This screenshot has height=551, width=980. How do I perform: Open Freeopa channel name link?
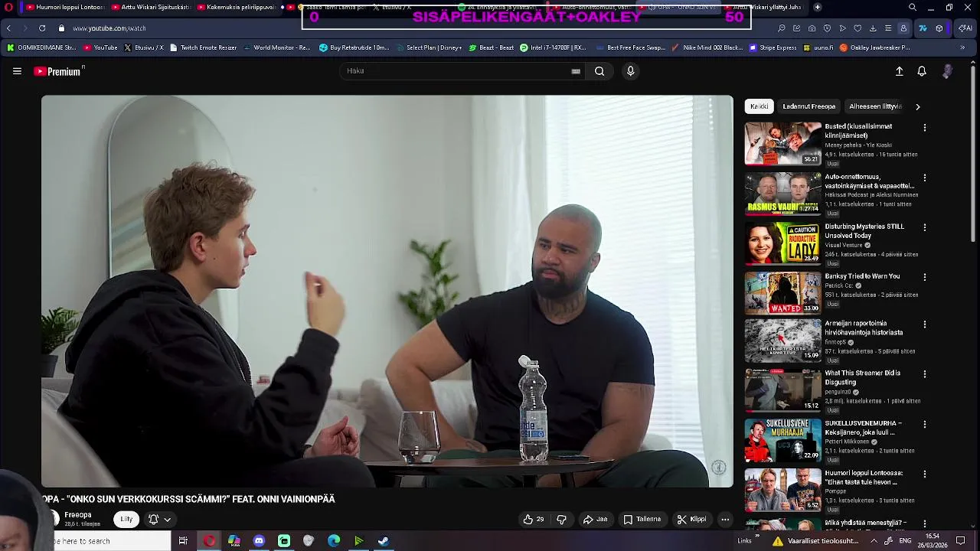pyautogui.click(x=78, y=515)
